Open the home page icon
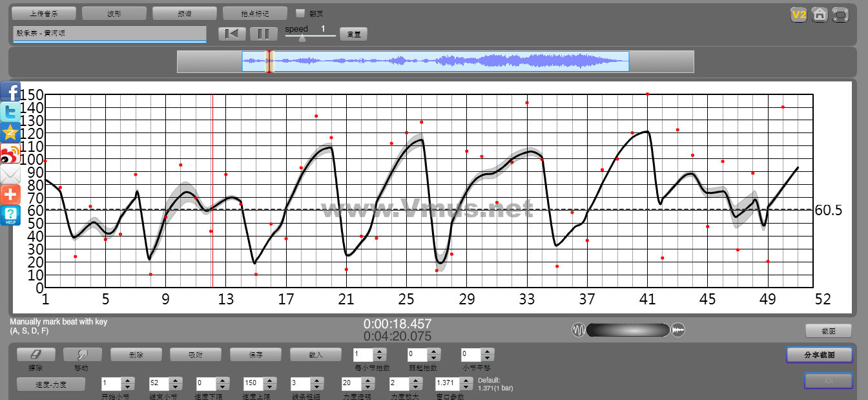Image resolution: width=868 pixels, height=400 pixels. pos(820,14)
